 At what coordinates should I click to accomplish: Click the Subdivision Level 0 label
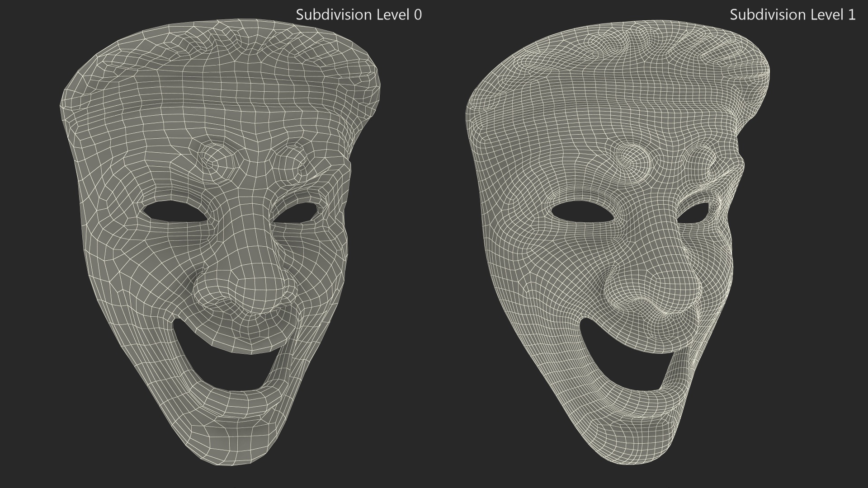point(359,14)
